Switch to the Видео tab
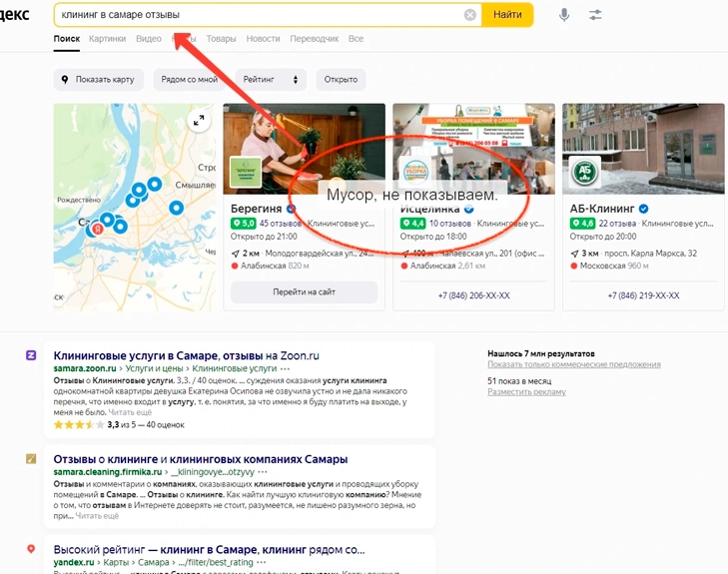Viewport: 728px width, 574px height. 149,39
